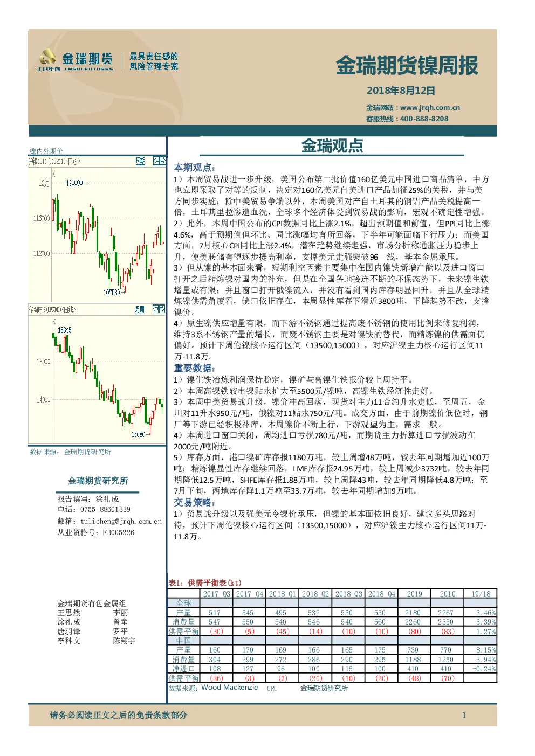Click the 116000 axis label on chart
The image size is (535, 756).
42,218
